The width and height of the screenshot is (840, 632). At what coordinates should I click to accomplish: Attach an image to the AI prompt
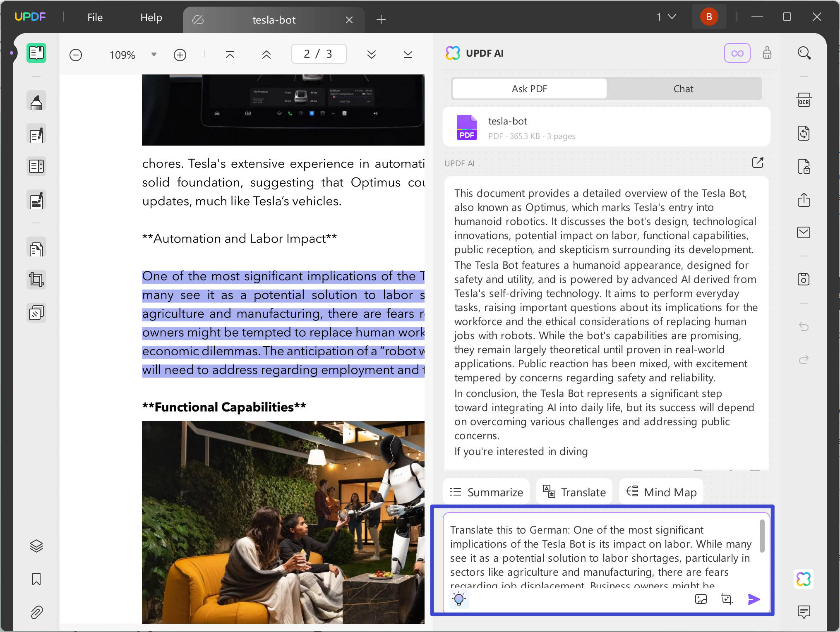click(701, 599)
